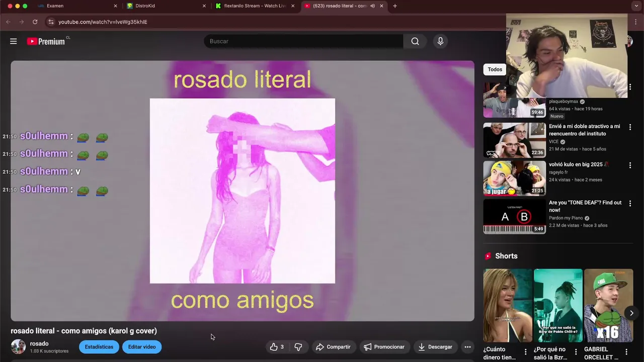This screenshot has width=644, height=362.
Task: Open options menu for VICE video
Action: (630, 127)
